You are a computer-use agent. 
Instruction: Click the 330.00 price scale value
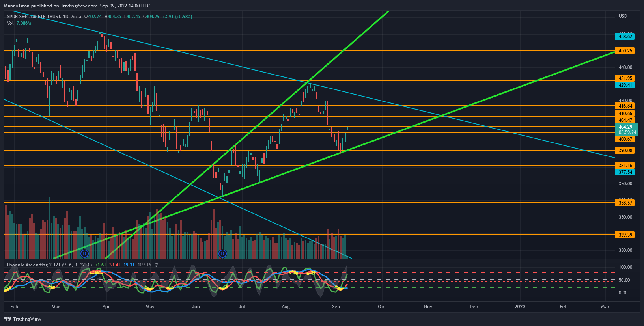tap(625, 250)
